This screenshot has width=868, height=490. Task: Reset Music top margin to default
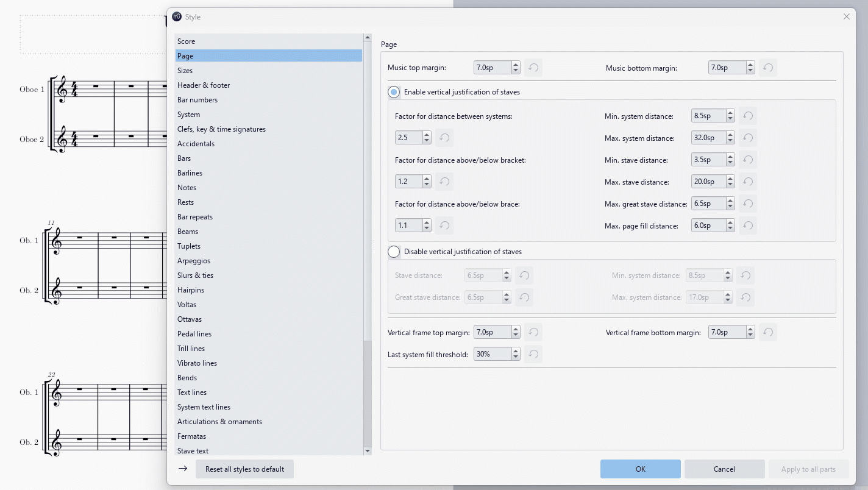(533, 68)
